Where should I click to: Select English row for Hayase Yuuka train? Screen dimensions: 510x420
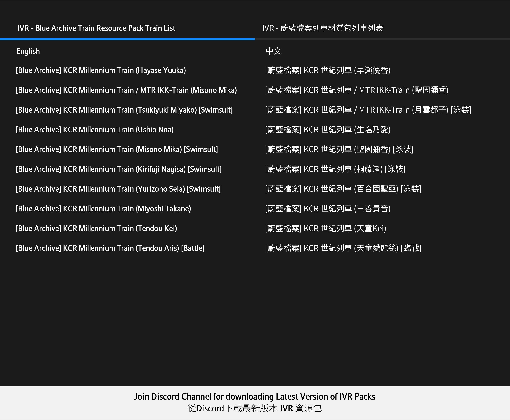[101, 70]
